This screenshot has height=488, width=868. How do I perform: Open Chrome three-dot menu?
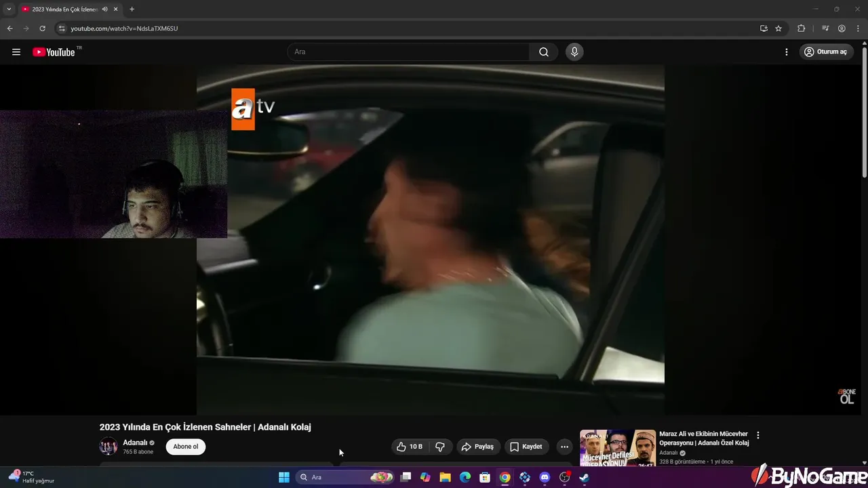pos(858,28)
